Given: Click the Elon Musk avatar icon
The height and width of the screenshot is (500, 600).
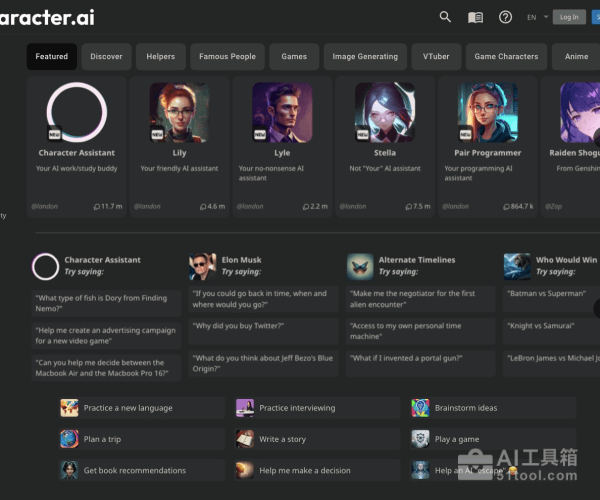Looking at the screenshot, I should tap(202, 266).
